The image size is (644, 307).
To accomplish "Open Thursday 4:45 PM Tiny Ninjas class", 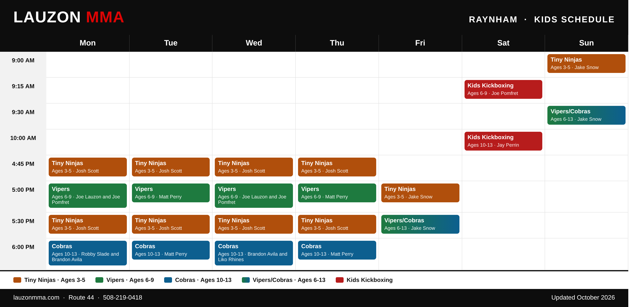I will [x=337, y=167].
